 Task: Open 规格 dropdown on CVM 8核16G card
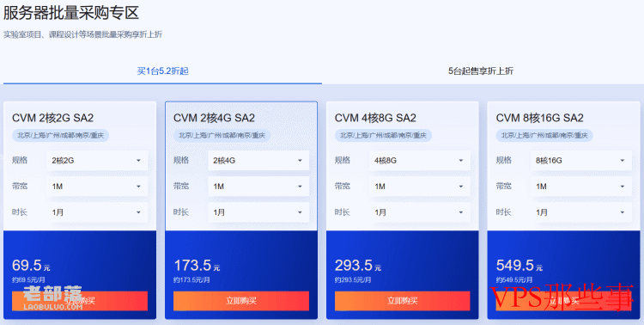[x=580, y=161]
